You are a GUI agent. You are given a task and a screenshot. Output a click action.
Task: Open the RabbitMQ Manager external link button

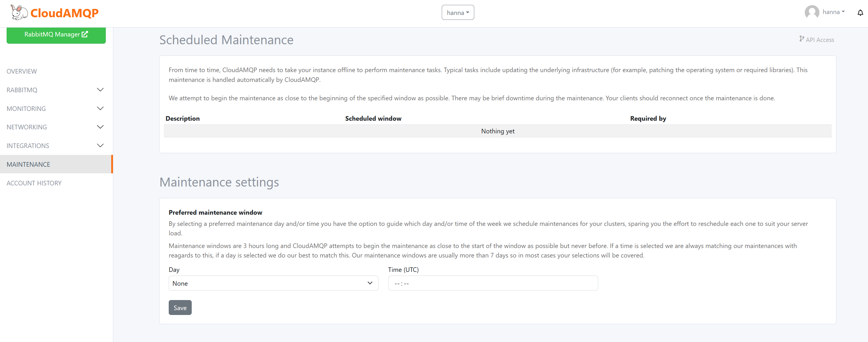click(x=56, y=35)
